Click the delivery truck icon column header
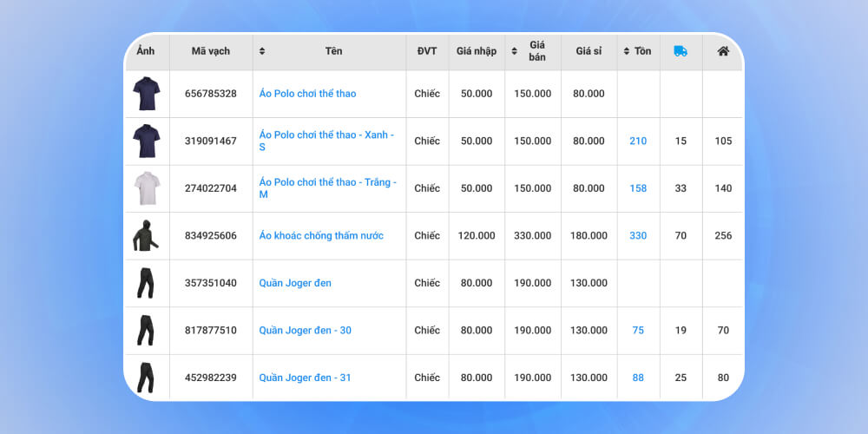Image resolution: width=868 pixels, height=434 pixels. [681, 51]
